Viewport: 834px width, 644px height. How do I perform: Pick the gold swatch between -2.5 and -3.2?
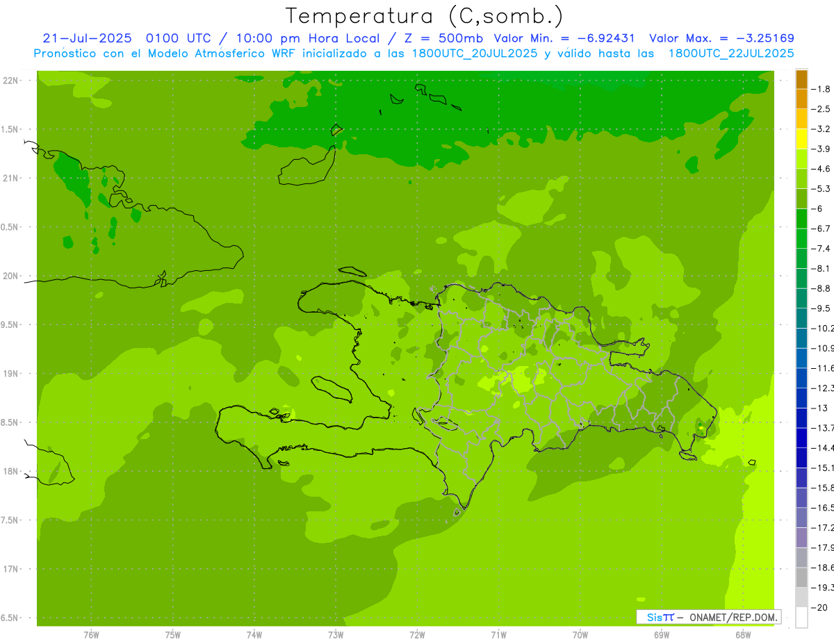click(x=801, y=119)
